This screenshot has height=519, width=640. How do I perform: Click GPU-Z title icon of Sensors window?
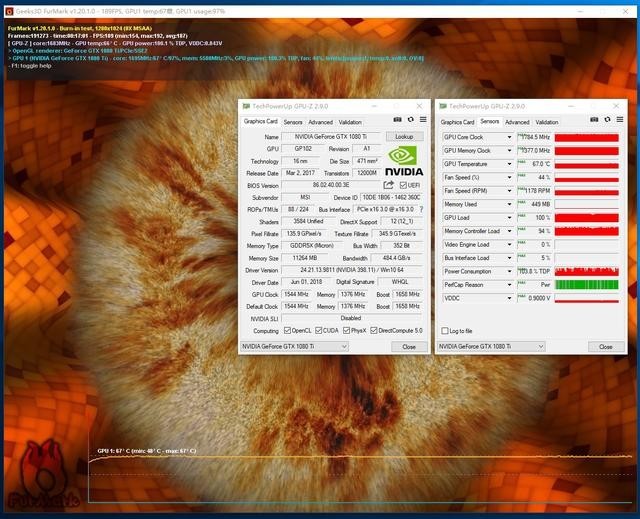click(443, 106)
